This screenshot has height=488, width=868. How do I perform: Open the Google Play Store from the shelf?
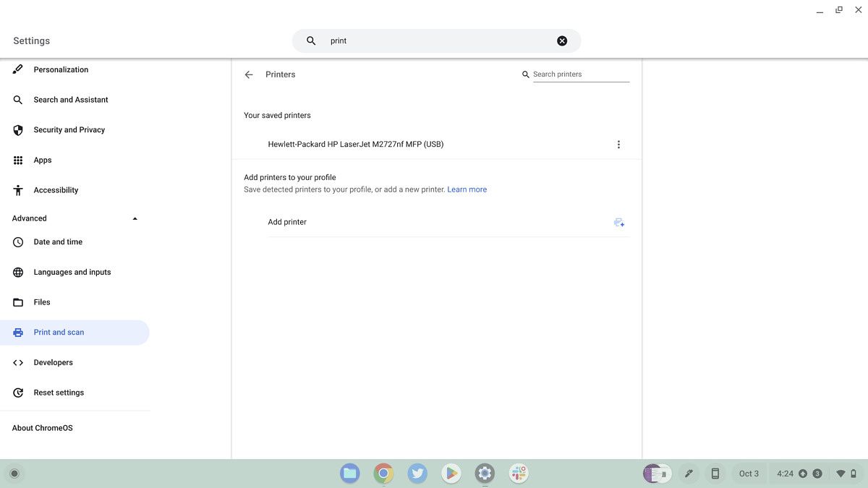[451, 473]
